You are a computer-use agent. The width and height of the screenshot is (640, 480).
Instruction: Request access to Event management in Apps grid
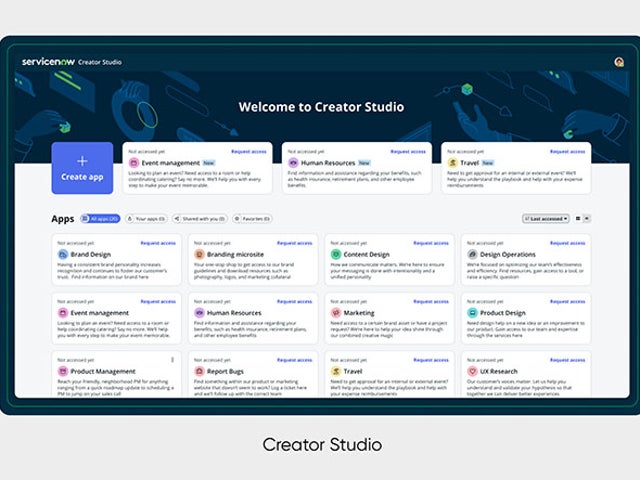(x=158, y=302)
